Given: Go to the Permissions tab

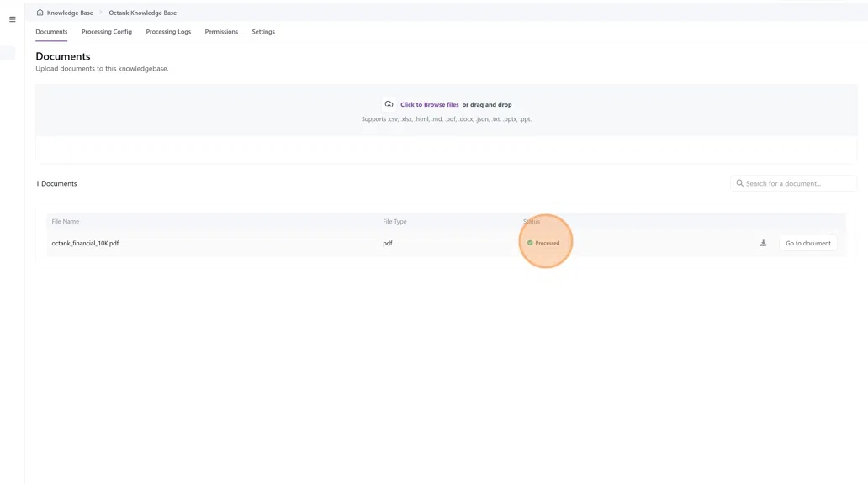Looking at the screenshot, I should [x=221, y=32].
